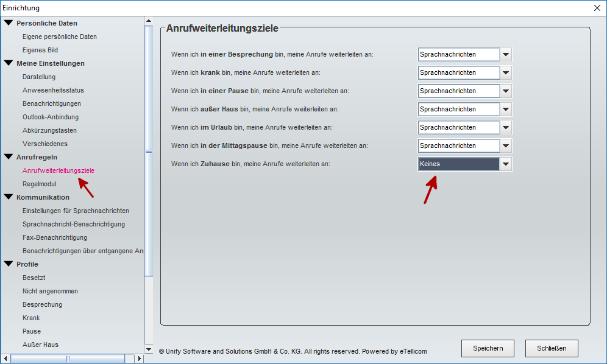This screenshot has height=364, width=607.
Task: Go to Outlook-Anbindung settings
Action: click(x=51, y=117)
